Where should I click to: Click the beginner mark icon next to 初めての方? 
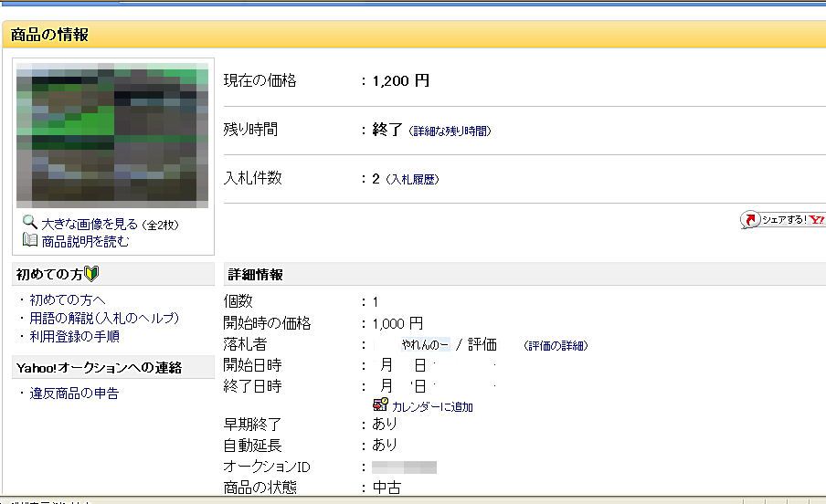click(91, 273)
